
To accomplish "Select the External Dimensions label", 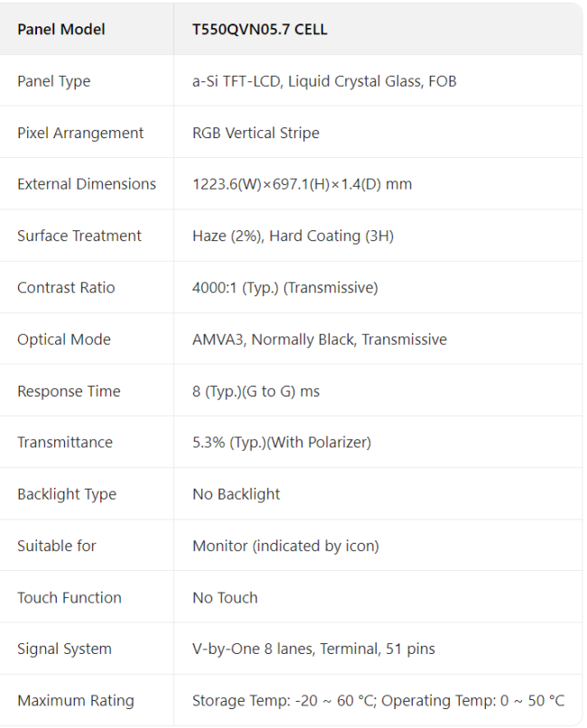I will pos(87,184).
